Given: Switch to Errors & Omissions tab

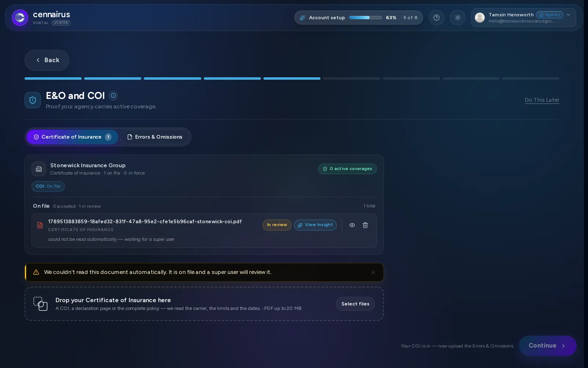Looking at the screenshot, I should [155, 137].
